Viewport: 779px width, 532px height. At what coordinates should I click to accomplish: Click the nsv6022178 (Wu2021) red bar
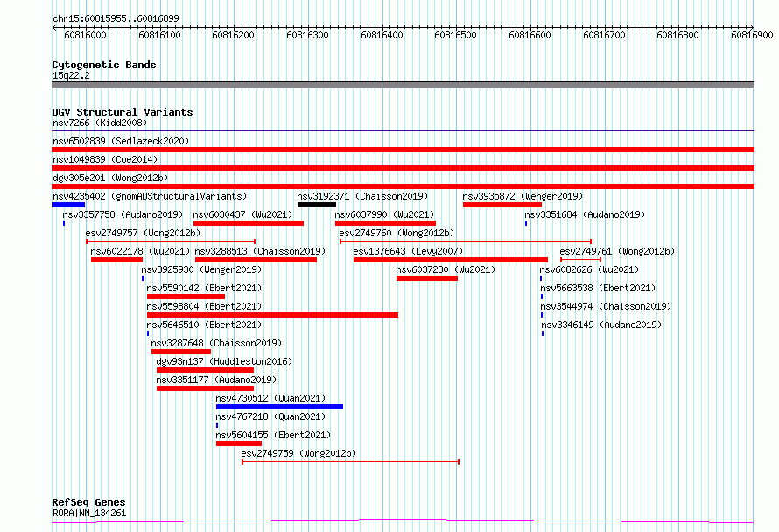click(x=116, y=260)
